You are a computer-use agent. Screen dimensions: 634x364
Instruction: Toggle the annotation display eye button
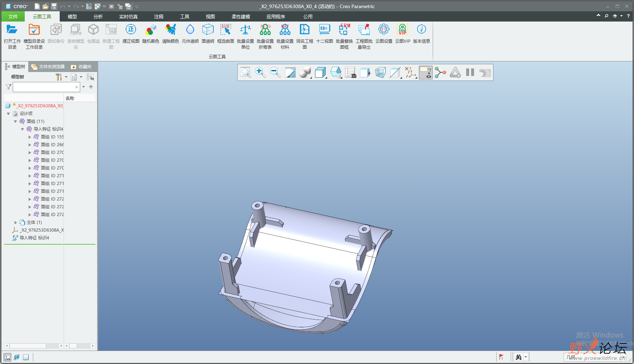(426, 72)
